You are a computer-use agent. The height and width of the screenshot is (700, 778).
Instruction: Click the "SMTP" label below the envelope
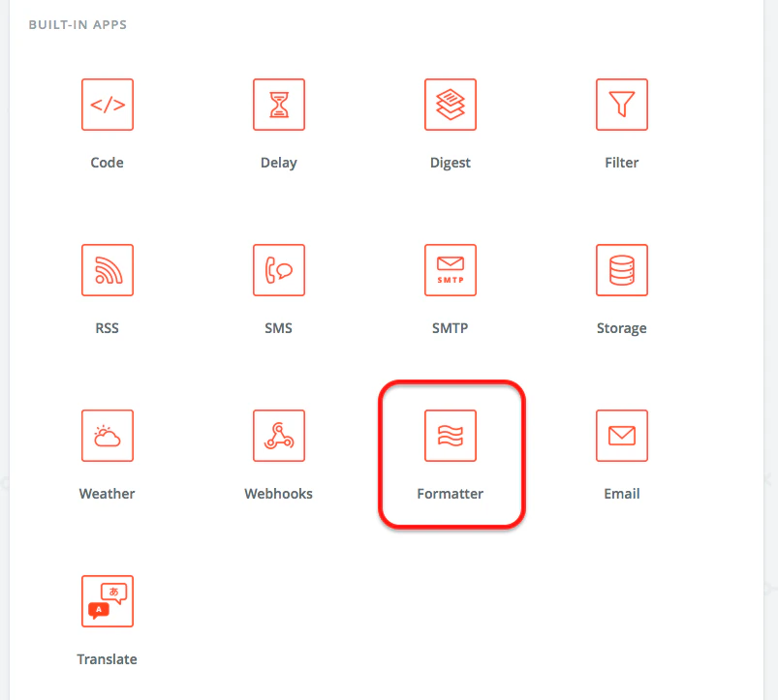[450, 328]
